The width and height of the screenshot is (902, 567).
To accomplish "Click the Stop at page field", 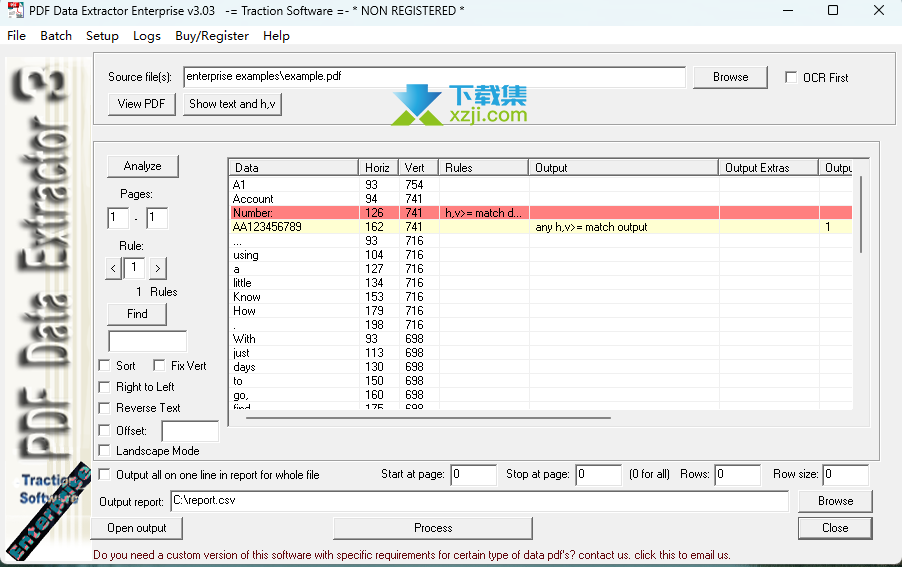I will click(598, 475).
